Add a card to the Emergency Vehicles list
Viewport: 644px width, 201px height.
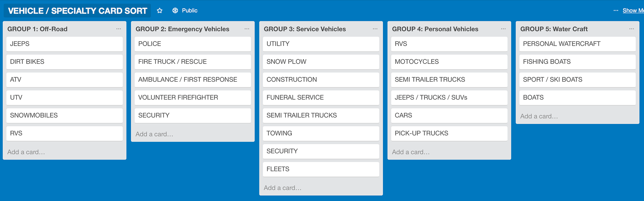[x=154, y=134]
